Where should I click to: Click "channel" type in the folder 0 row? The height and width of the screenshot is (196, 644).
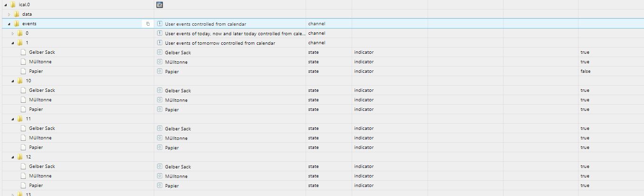click(317, 33)
